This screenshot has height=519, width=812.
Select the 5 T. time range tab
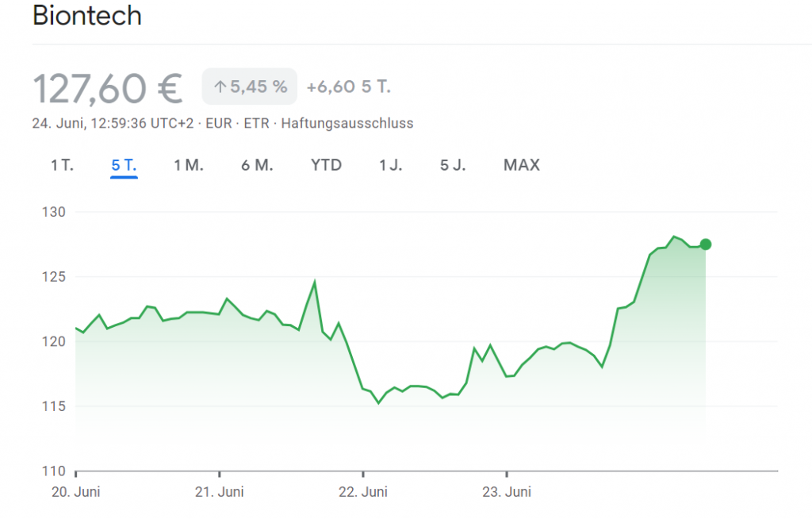coord(124,165)
